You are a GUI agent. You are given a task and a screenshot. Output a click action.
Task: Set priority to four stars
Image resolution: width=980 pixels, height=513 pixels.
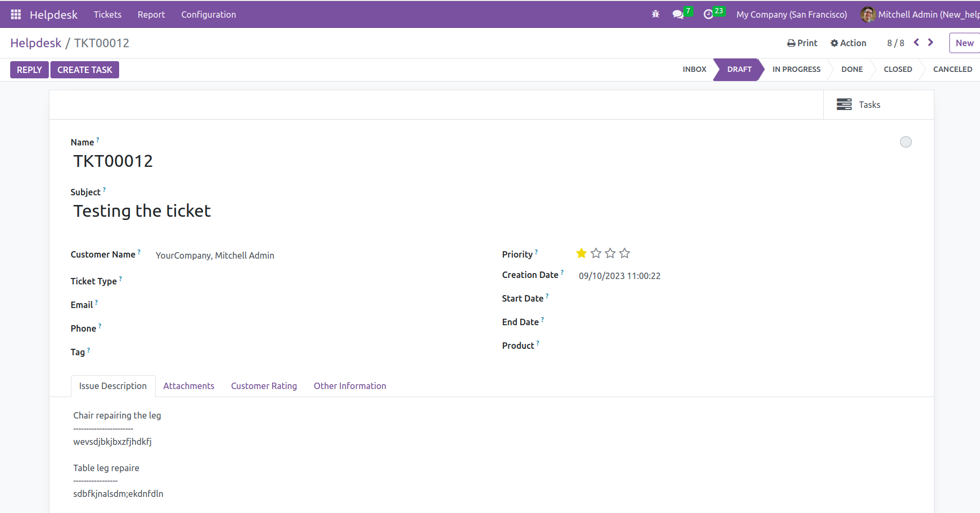tap(625, 253)
